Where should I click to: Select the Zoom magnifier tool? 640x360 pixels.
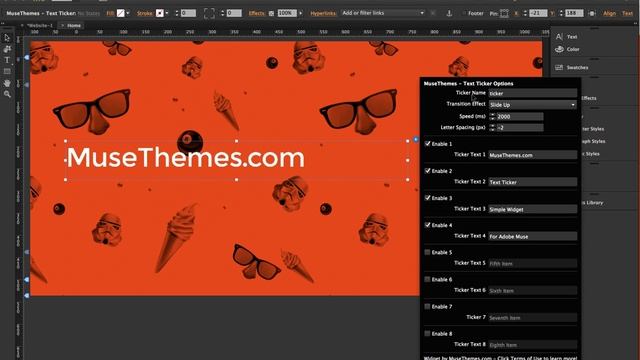[x=7, y=94]
